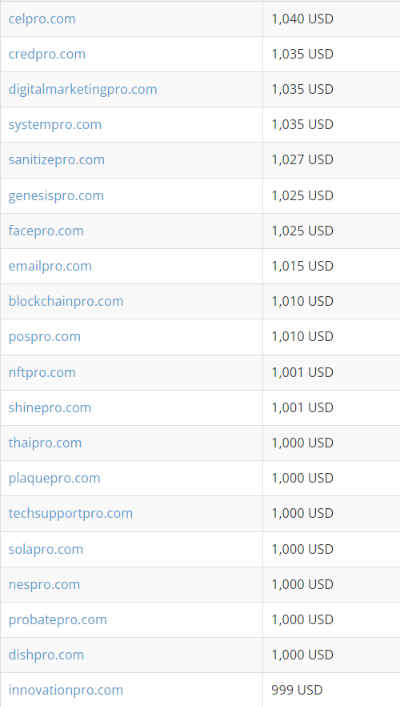The image size is (400, 707).
Task: Open nespro.com listing
Action: [x=44, y=584]
